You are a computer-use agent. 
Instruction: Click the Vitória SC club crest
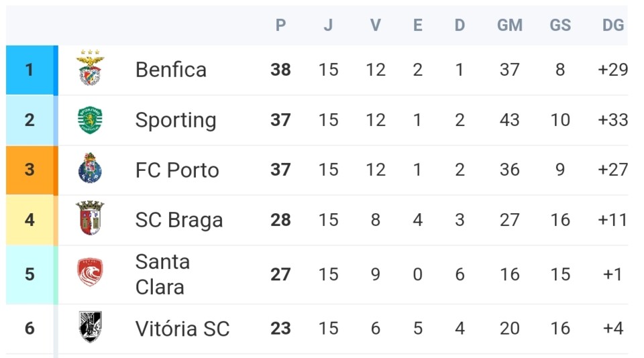click(x=90, y=327)
